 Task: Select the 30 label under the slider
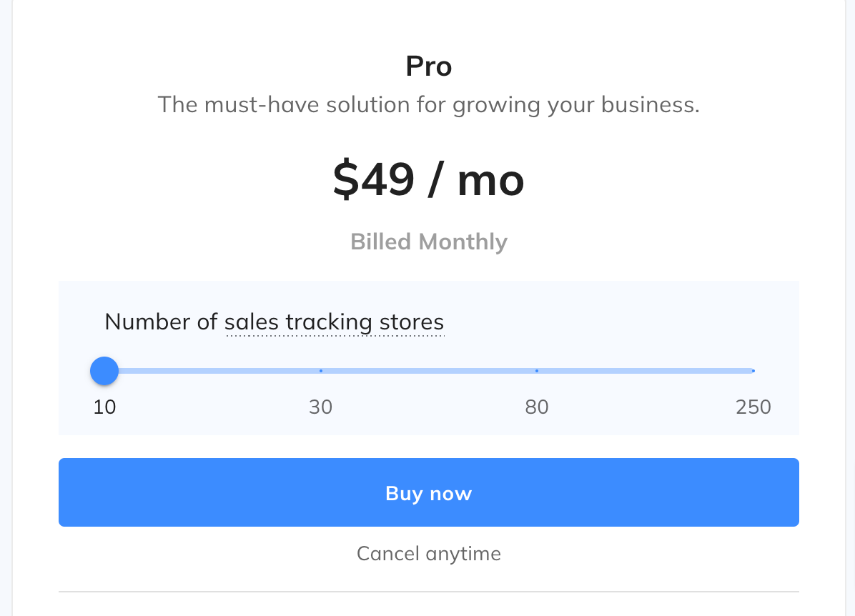(x=320, y=407)
